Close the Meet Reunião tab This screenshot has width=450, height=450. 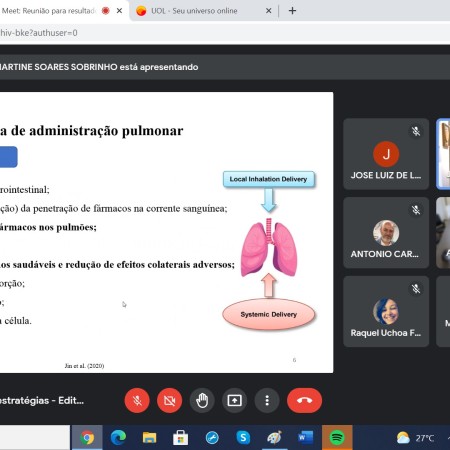(119, 11)
